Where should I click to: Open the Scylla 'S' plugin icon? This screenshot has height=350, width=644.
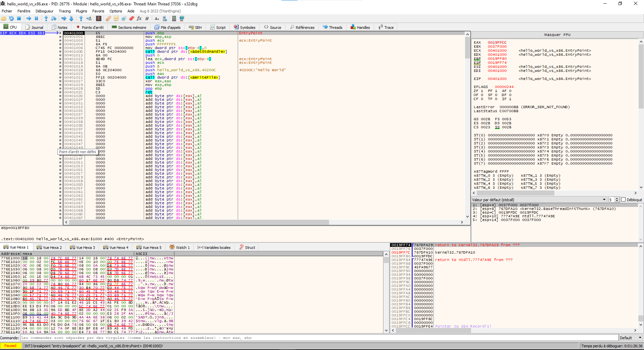(x=99, y=18)
